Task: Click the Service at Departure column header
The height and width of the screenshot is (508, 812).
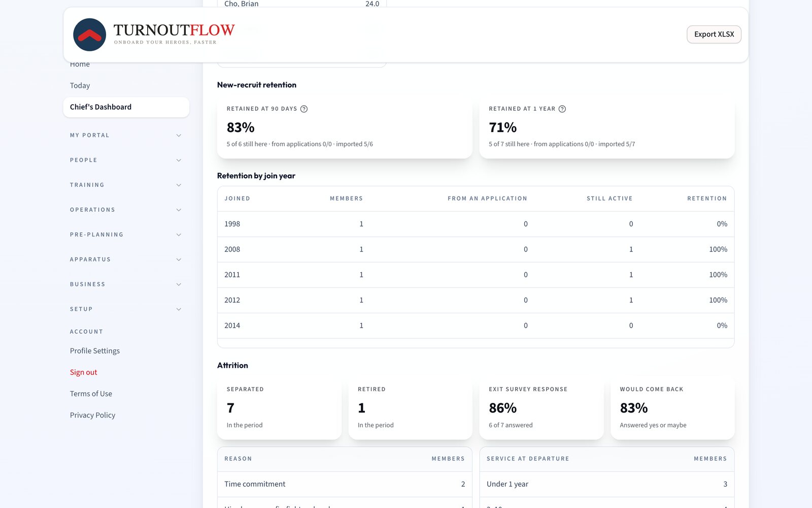Action: pyautogui.click(x=528, y=459)
